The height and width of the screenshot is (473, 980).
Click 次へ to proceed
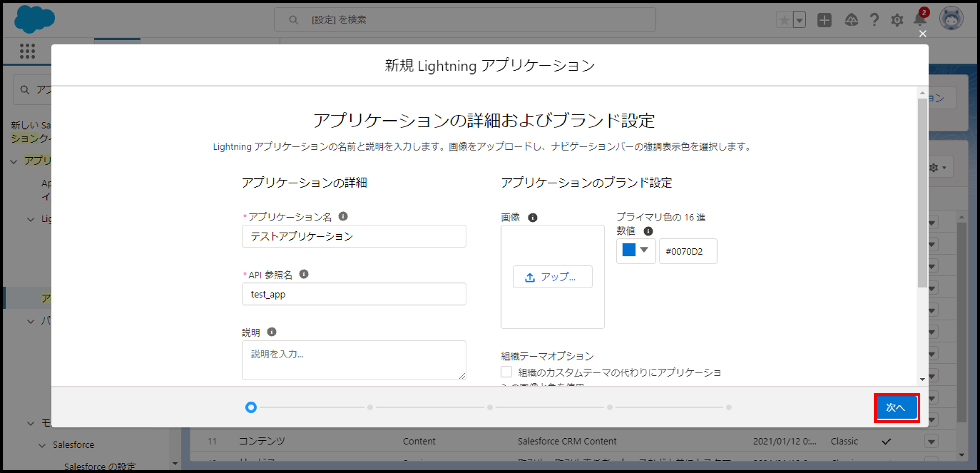[x=896, y=407]
